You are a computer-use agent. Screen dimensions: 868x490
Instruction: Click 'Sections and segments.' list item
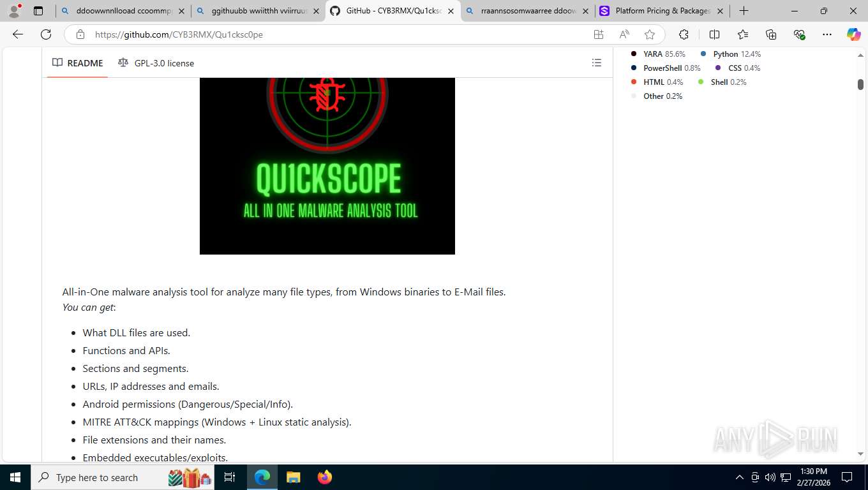pyautogui.click(x=135, y=368)
